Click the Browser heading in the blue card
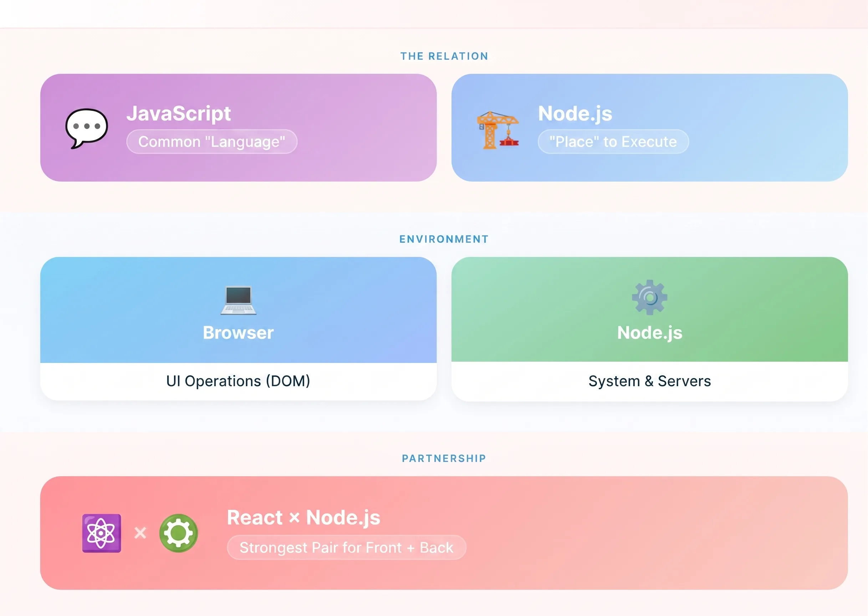868x616 pixels. 238,333
